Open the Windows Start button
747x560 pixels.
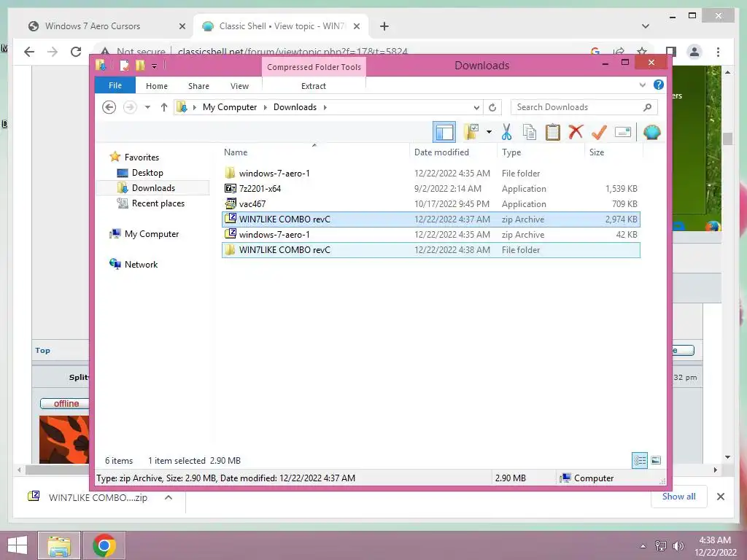(18, 545)
